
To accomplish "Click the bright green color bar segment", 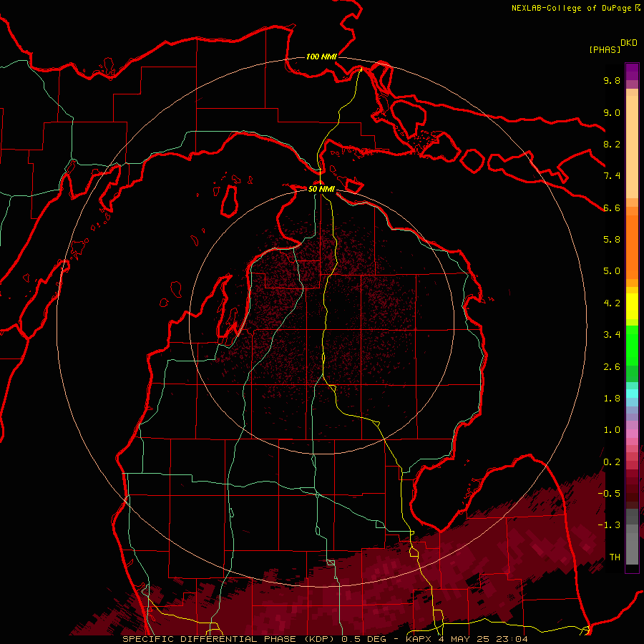I will coord(632,345).
